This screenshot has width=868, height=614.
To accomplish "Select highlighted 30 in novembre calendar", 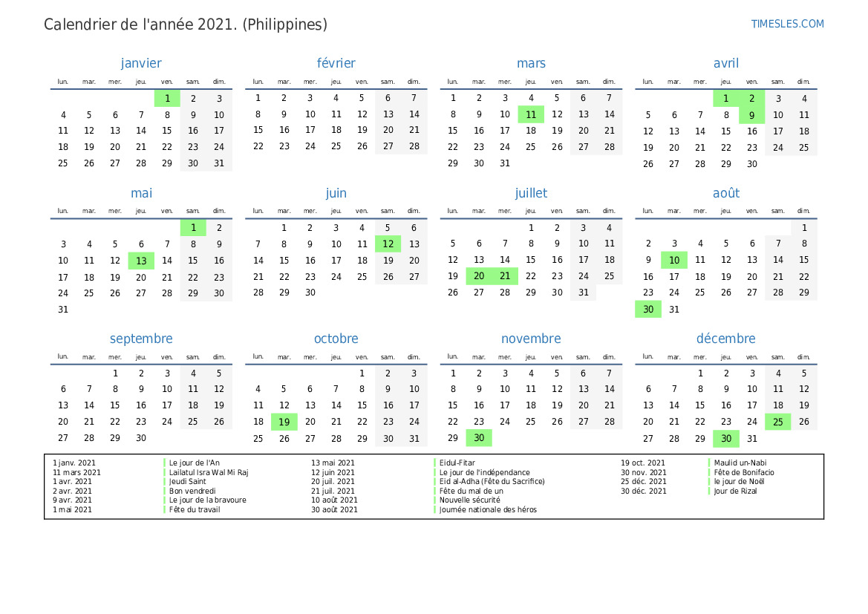I will tap(479, 438).
